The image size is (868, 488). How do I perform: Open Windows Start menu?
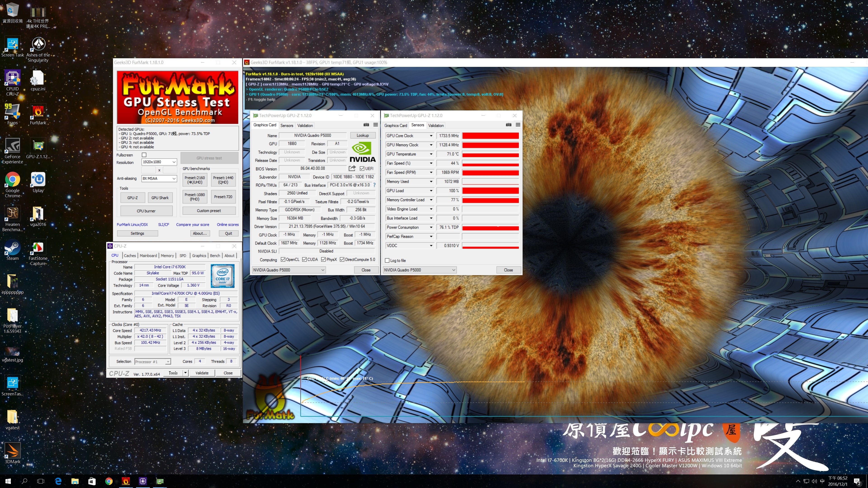pyautogui.click(x=8, y=481)
